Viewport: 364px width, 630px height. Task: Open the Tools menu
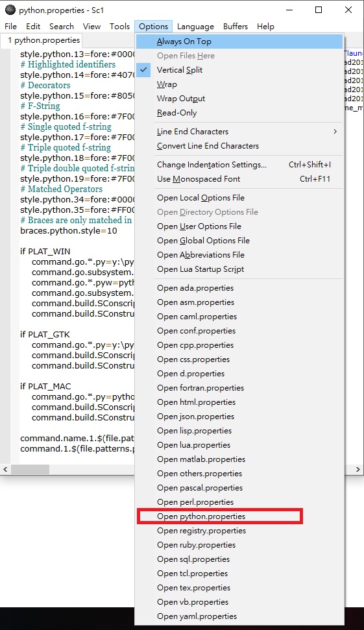(120, 27)
